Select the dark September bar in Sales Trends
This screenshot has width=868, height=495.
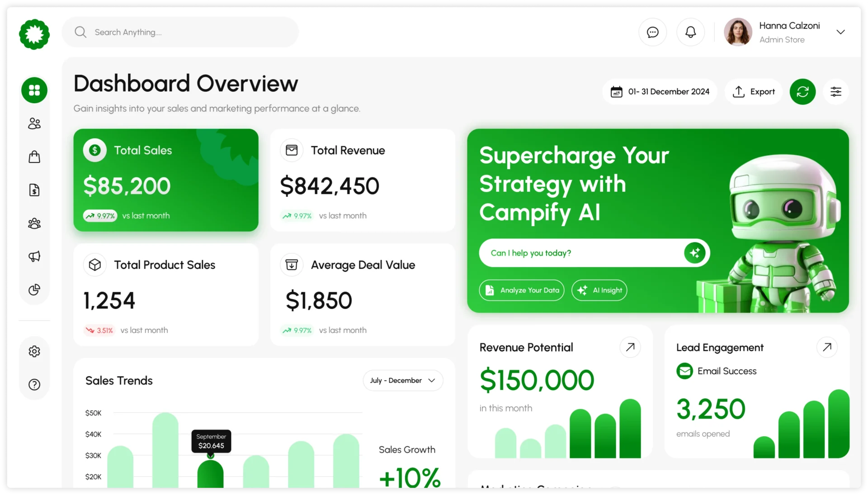[x=210, y=474]
